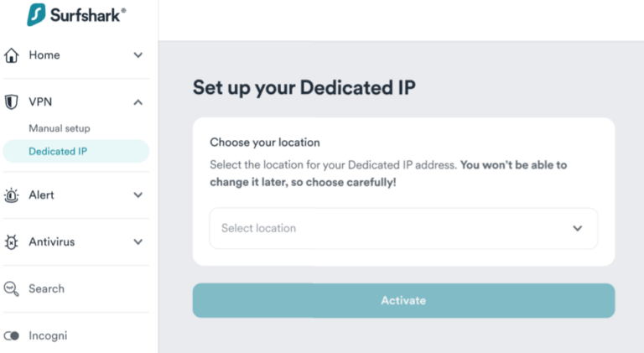The height and width of the screenshot is (353, 644).
Task: Toggle the Incogni switch icon
Action: 12,335
